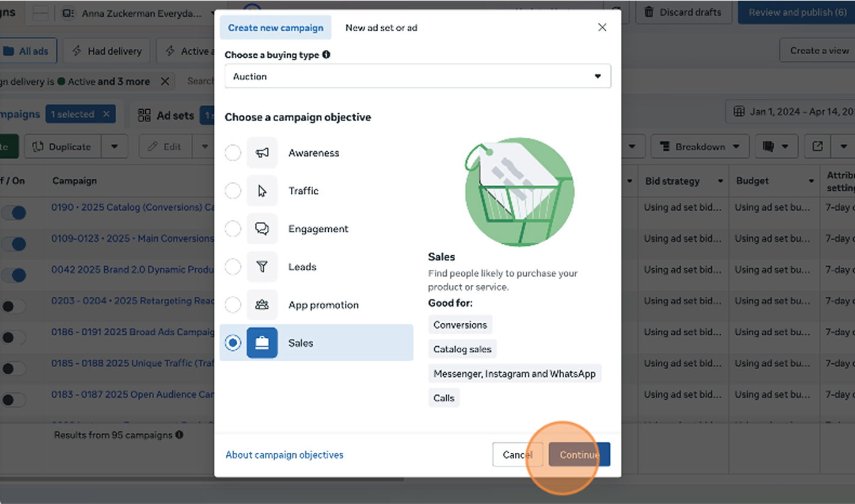The height and width of the screenshot is (504, 855).
Task: Open About campaign objectives link
Action: click(284, 455)
